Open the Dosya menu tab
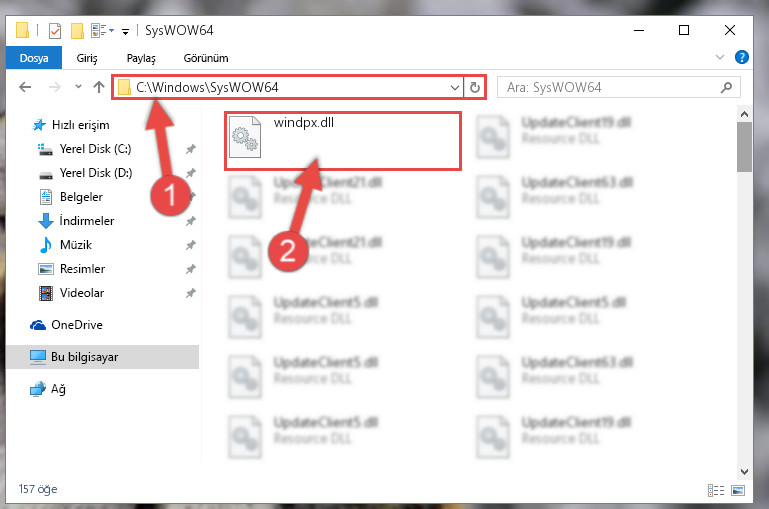 pos(34,58)
